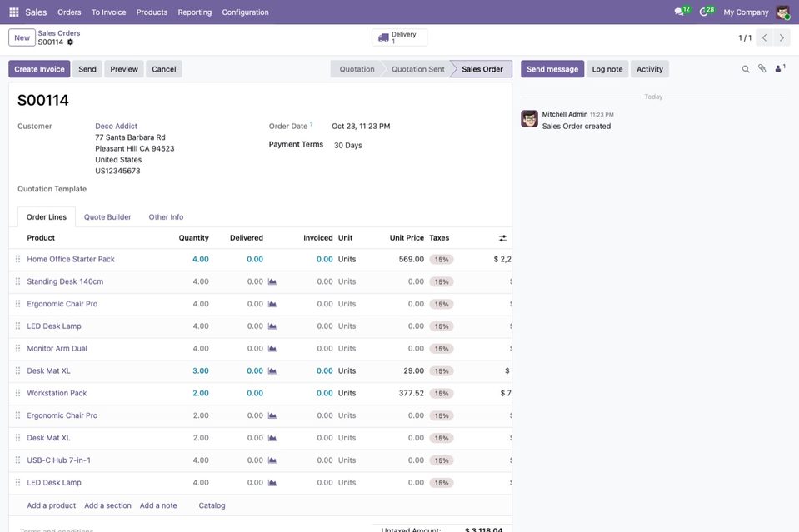799x532 pixels.
Task: Open the Products menu
Action: 152,12
